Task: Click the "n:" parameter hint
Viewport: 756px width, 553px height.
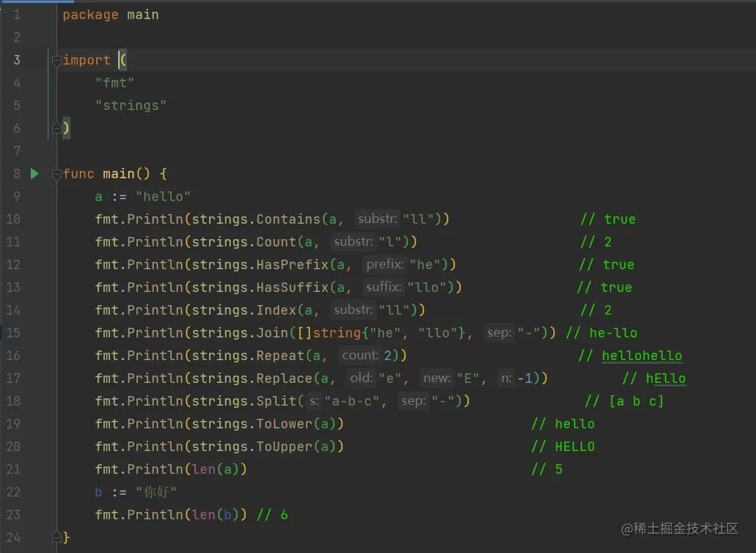Action: click(506, 378)
